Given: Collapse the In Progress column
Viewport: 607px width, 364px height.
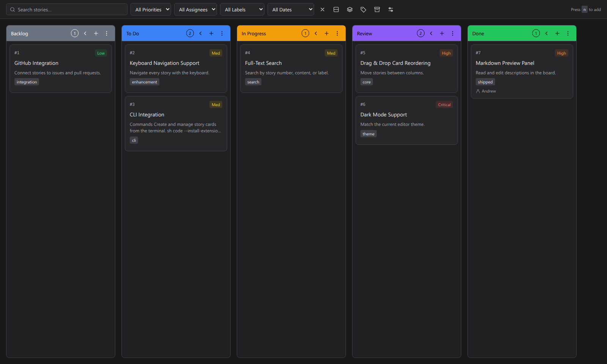Looking at the screenshot, I should pos(316,33).
